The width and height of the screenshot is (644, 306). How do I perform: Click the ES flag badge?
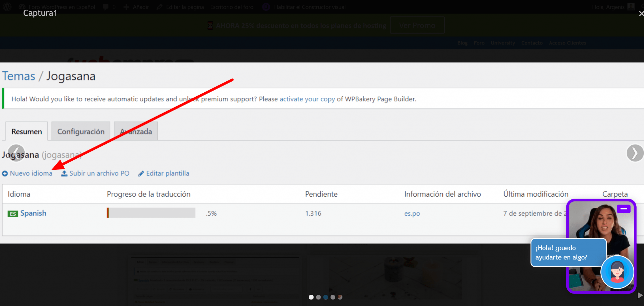[13, 214]
